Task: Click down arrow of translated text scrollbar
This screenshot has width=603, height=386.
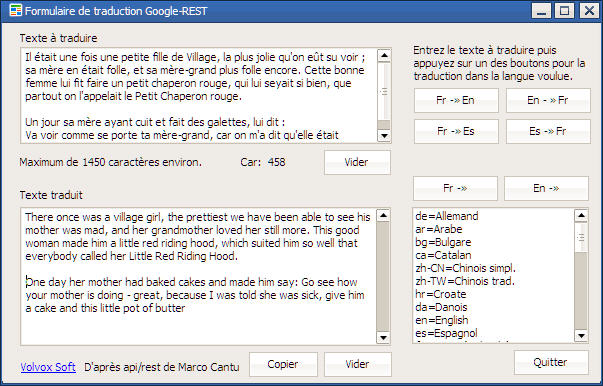Action: (x=383, y=338)
